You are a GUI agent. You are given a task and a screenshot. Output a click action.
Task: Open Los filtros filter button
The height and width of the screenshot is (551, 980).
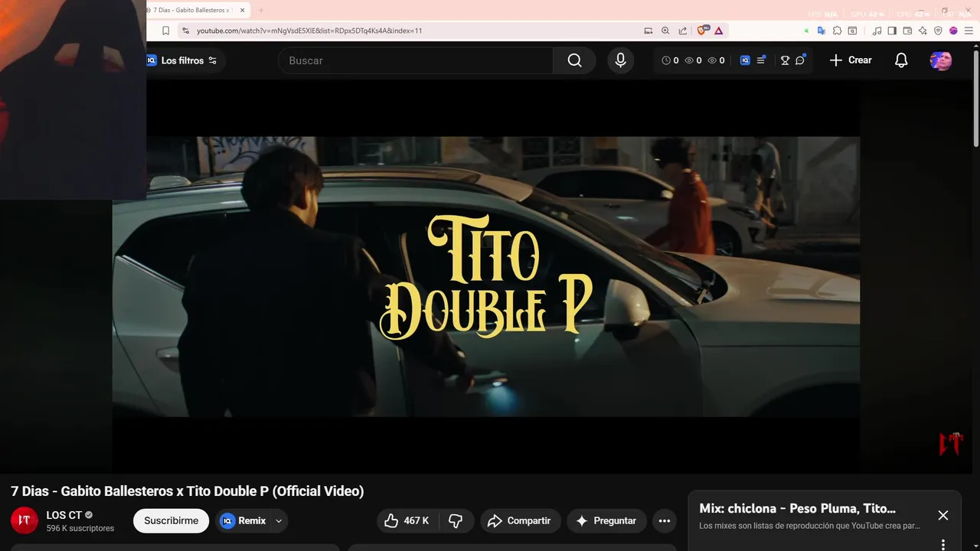[186, 60]
